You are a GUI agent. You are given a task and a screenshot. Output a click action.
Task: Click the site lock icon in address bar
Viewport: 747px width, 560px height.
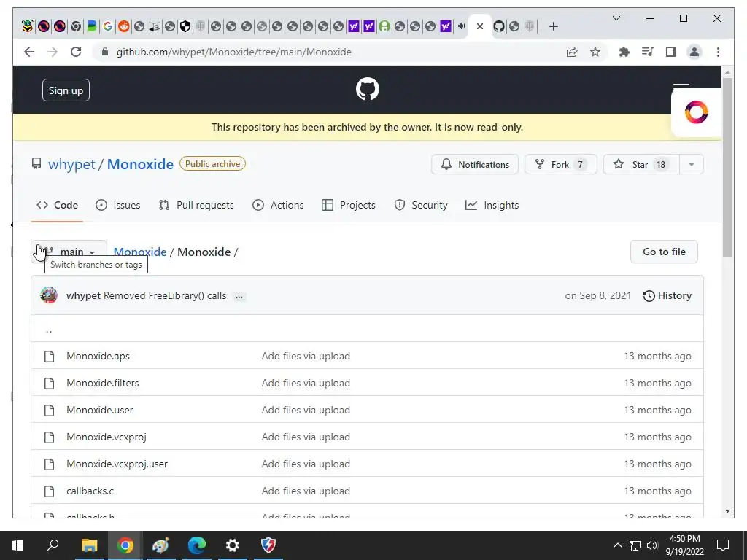105,52
